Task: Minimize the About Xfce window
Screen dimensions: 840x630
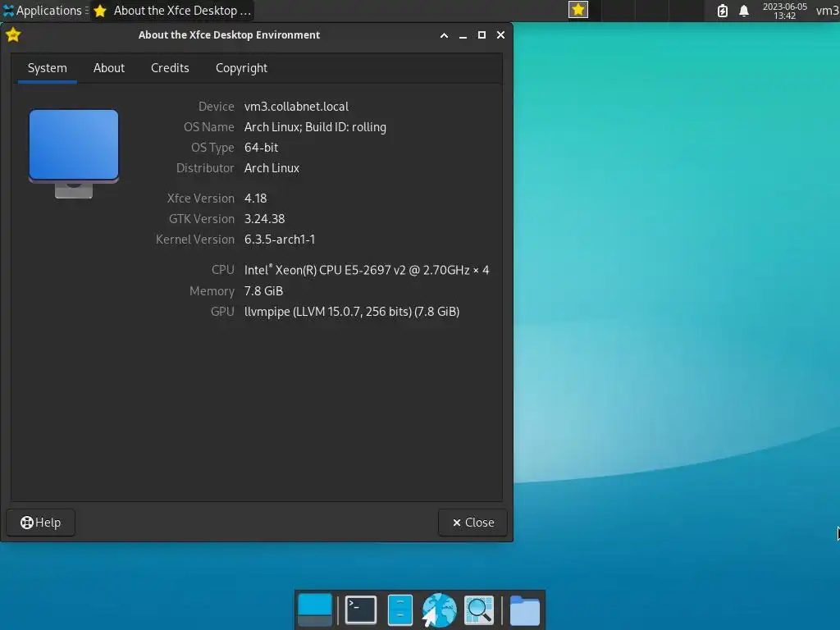Action: pyautogui.click(x=463, y=35)
